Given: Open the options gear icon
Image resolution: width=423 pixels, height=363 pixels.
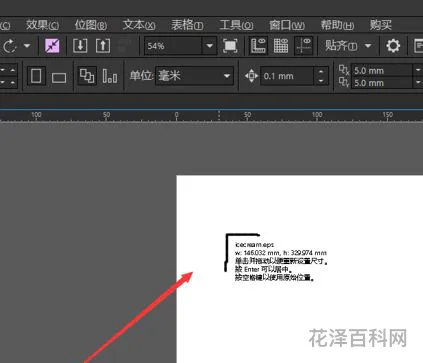Looking at the screenshot, I should [x=393, y=46].
